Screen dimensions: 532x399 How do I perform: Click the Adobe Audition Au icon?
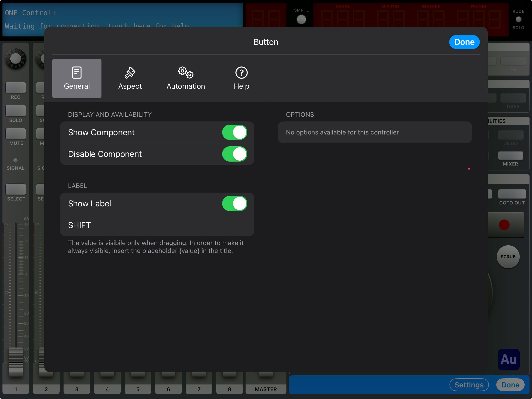coord(509,359)
